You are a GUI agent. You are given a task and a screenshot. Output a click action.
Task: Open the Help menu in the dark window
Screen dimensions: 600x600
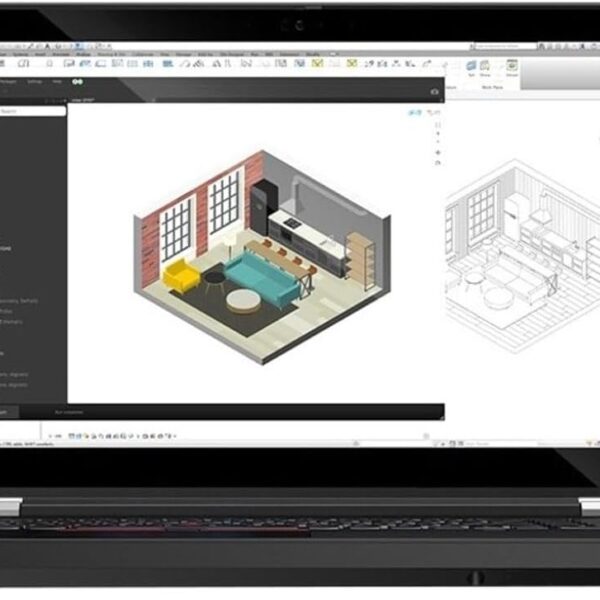click(57, 82)
